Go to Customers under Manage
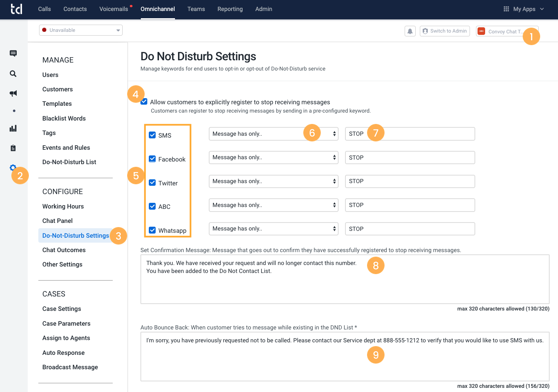The width and height of the screenshot is (558, 392). 58,89
